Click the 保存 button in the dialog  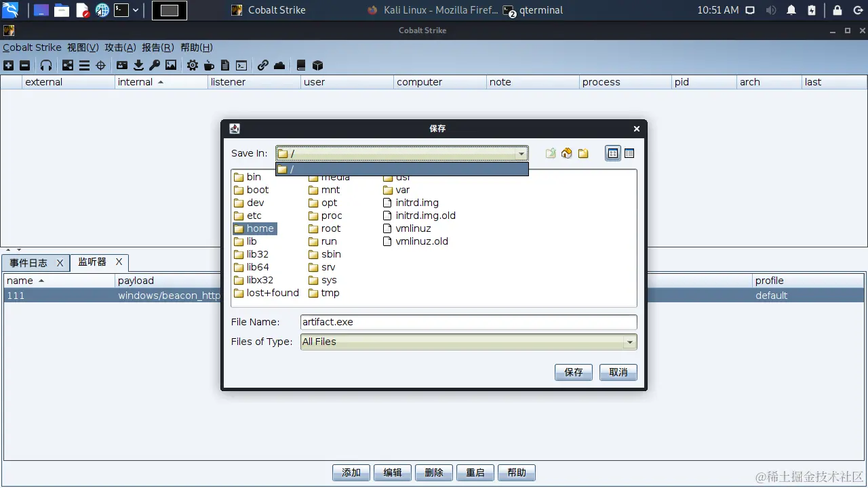(574, 372)
